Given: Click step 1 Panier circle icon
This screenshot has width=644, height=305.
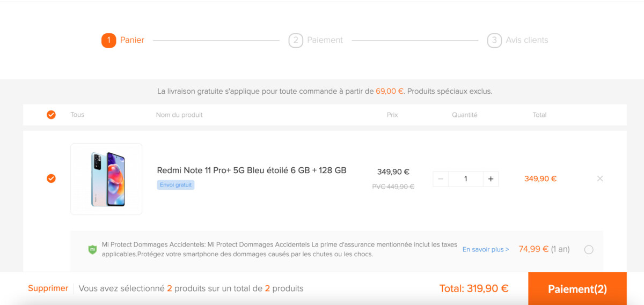Looking at the screenshot, I should coord(108,40).
